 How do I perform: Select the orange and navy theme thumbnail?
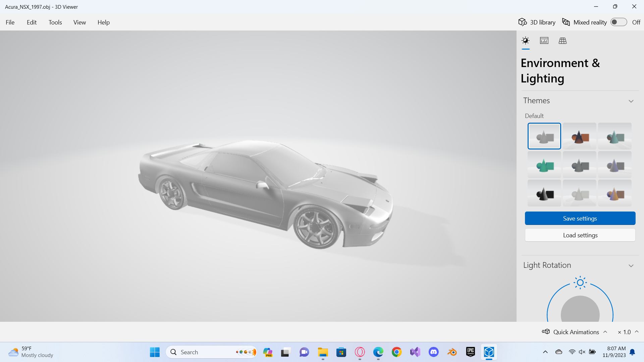pyautogui.click(x=579, y=136)
